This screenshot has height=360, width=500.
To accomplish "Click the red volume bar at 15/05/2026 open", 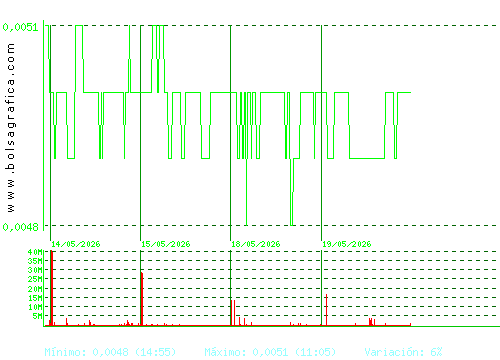I will [142, 299].
